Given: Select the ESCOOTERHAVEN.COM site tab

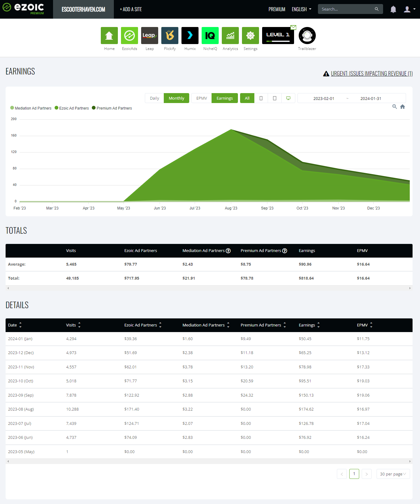Looking at the screenshot, I should pos(83,9).
